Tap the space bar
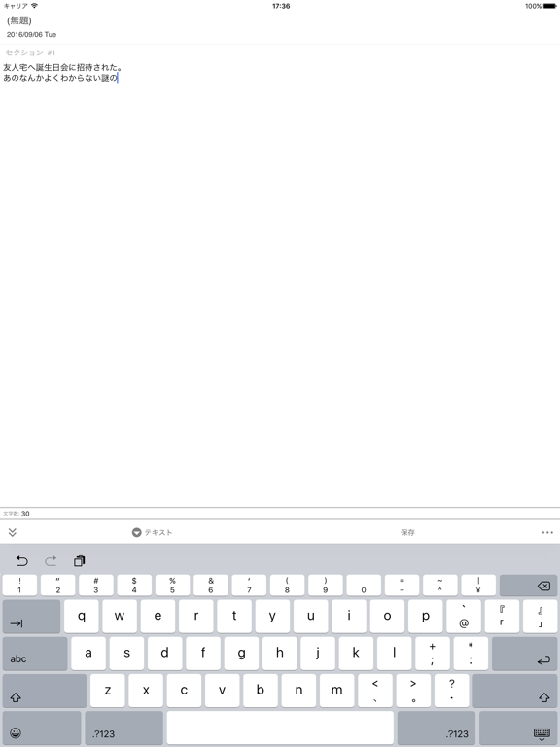This screenshot has height=747, width=560. point(280,728)
